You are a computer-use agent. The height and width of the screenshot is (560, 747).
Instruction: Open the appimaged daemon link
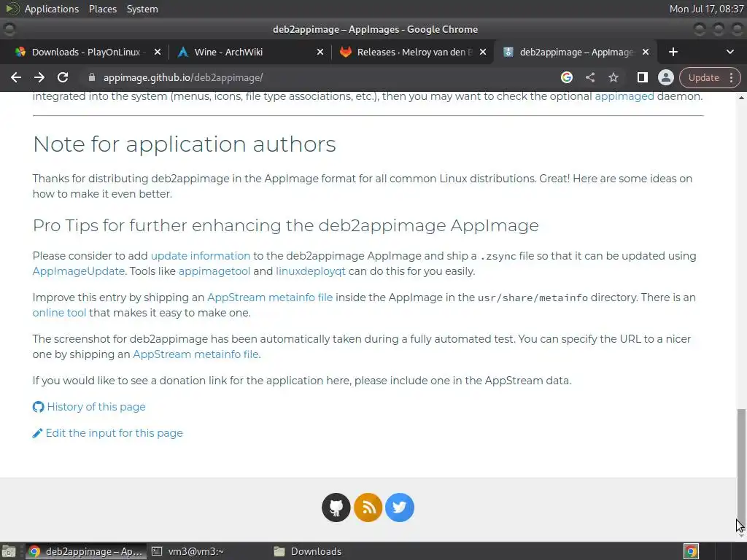[x=624, y=96]
